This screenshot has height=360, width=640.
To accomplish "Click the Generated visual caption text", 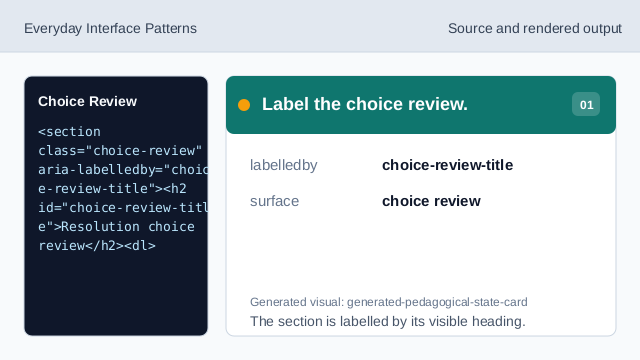I will click(389, 302).
